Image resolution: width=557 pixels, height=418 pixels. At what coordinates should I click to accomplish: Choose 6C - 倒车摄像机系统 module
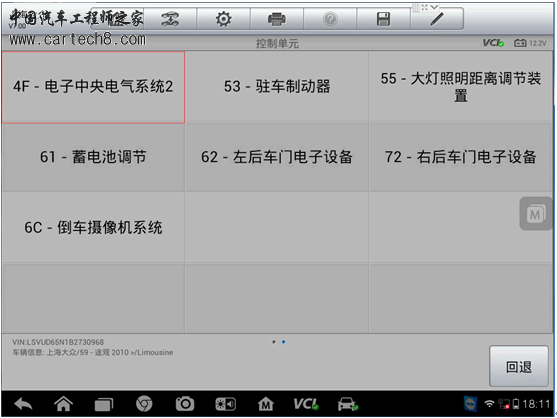[x=93, y=227]
